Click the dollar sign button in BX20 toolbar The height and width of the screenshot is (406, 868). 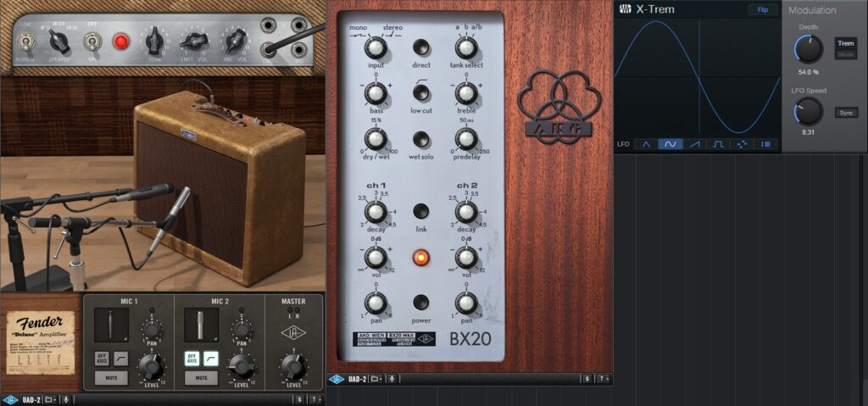tap(587, 379)
